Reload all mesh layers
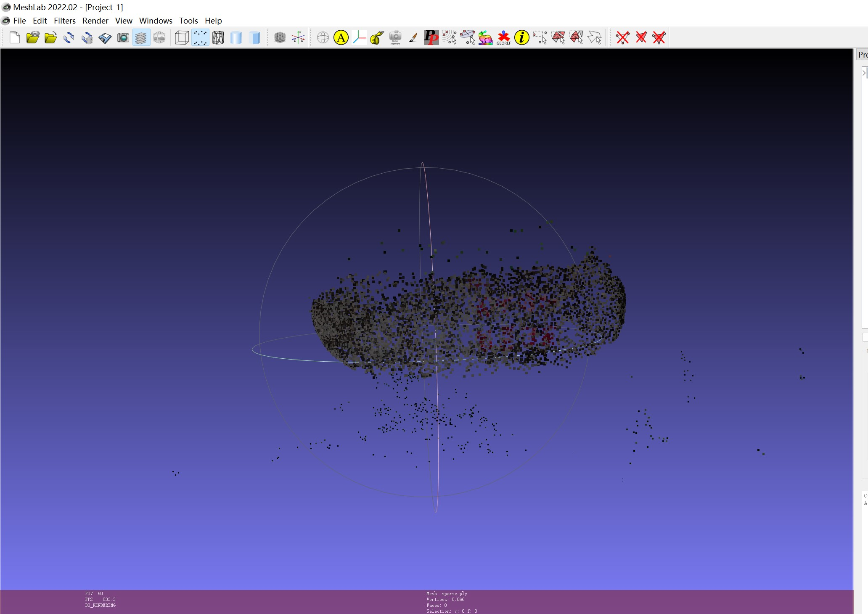This screenshot has height=614, width=868. point(87,37)
